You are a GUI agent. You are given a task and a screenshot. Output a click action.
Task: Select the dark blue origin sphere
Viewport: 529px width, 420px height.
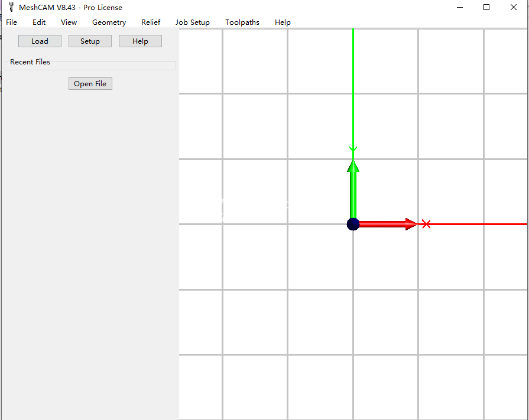(353, 224)
